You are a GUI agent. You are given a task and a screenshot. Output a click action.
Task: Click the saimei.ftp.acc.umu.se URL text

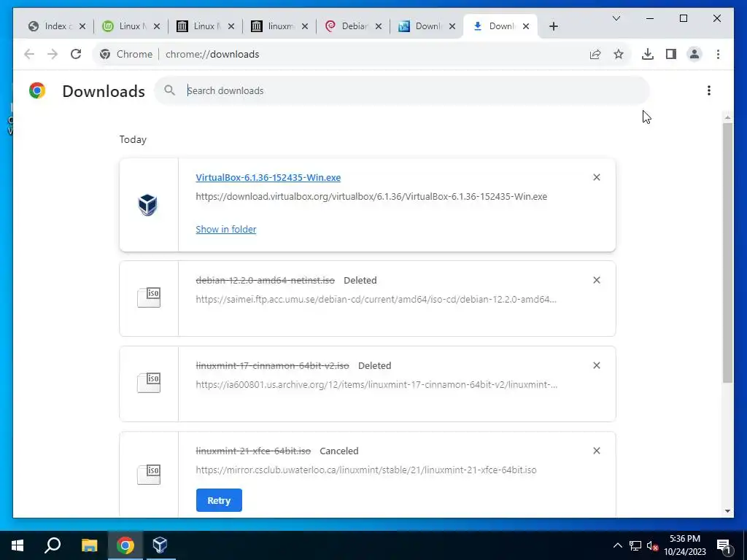pos(376,300)
